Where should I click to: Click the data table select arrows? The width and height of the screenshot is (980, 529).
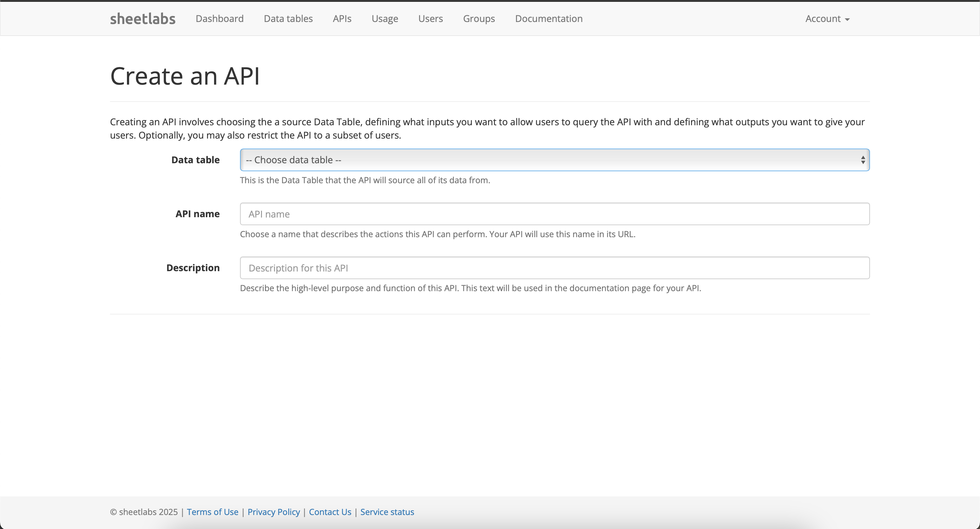863,160
